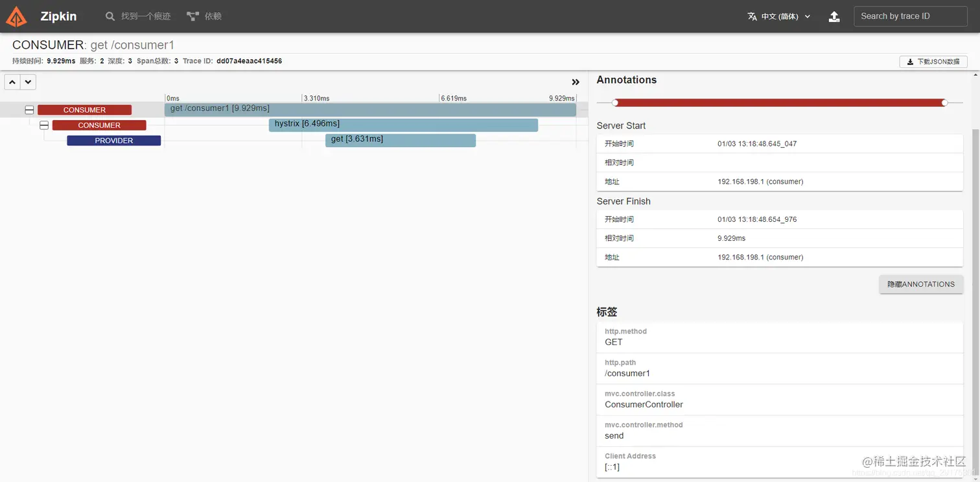Click the 下载JSON数据 button

[x=933, y=62]
